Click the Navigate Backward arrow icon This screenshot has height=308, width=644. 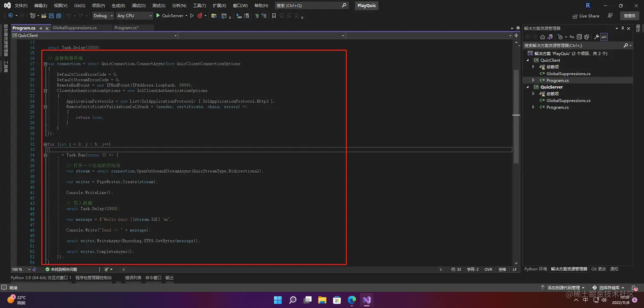(x=11, y=15)
